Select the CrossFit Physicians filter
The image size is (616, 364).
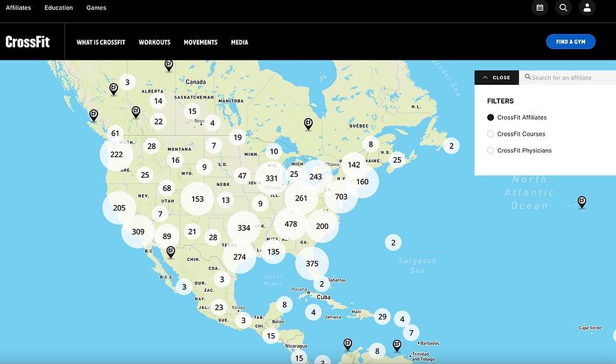[x=519, y=150]
